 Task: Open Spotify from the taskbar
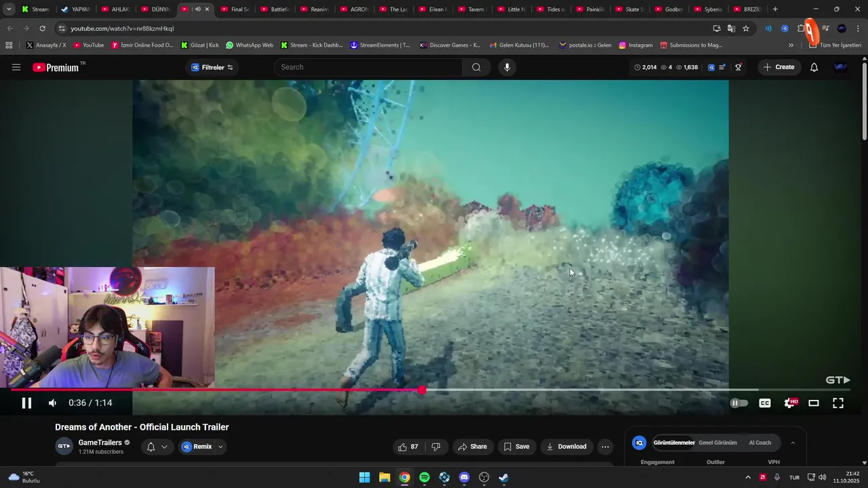tap(425, 477)
